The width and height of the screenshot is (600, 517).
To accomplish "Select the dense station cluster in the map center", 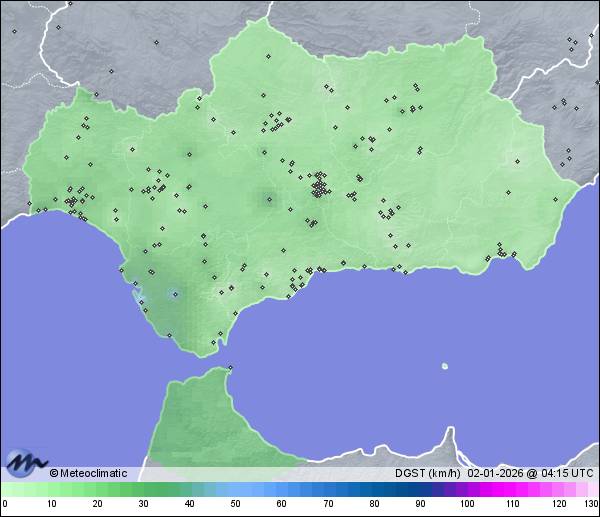I will (x=319, y=186).
